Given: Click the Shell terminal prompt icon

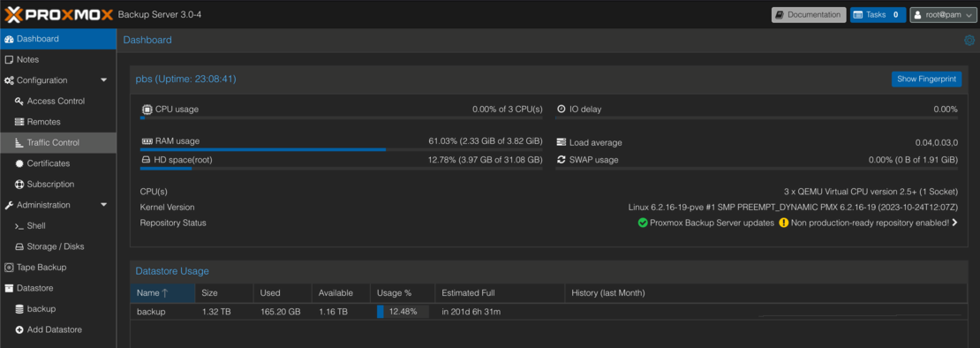Looking at the screenshot, I should (19, 226).
